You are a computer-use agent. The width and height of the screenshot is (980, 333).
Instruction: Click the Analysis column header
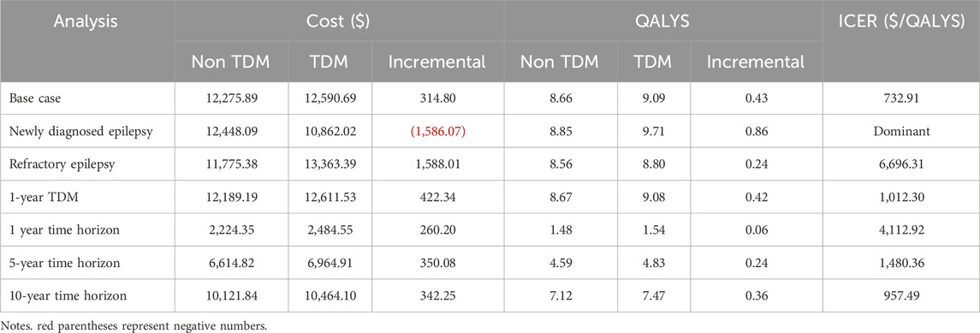87,22
